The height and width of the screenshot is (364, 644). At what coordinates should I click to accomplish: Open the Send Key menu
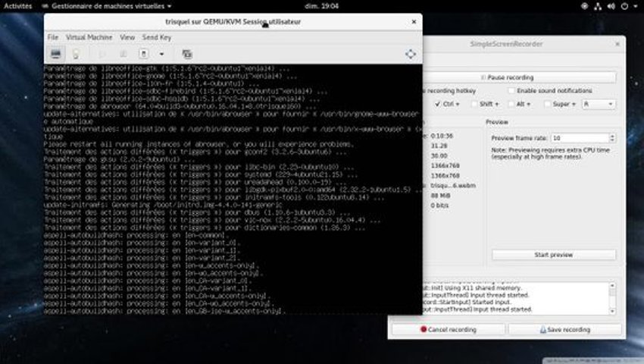click(157, 37)
